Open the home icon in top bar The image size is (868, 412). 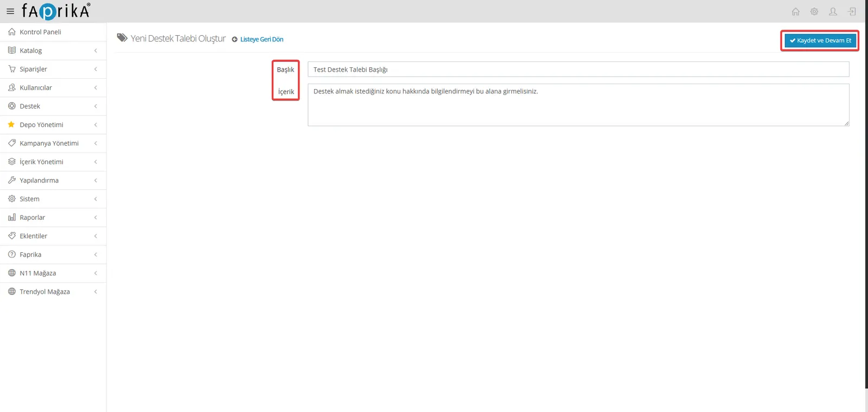pos(796,11)
